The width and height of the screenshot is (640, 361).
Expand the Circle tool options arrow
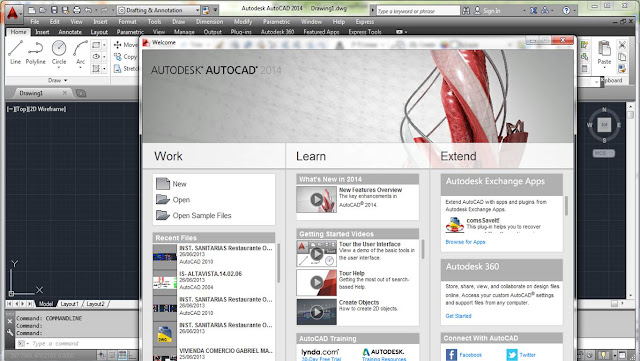tap(59, 67)
